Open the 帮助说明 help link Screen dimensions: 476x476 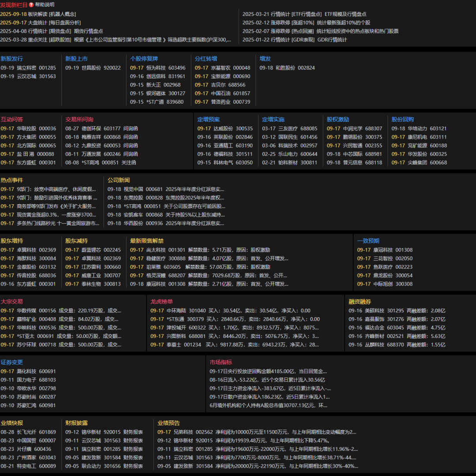pyautogui.click(x=45, y=5)
